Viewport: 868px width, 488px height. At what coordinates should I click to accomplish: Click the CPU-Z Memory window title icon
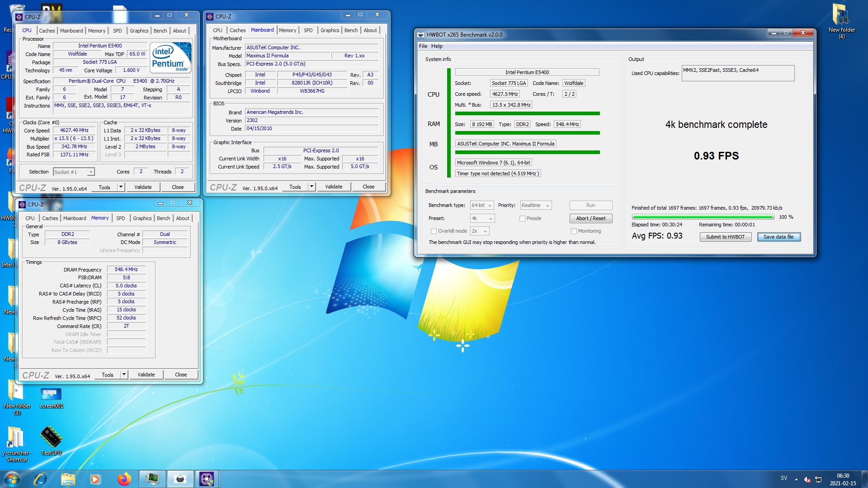point(22,204)
